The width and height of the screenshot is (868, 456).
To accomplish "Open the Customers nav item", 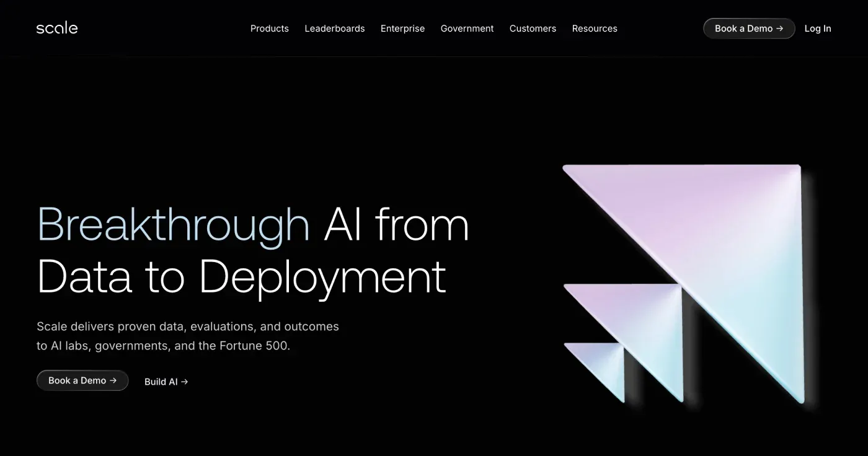I will [x=533, y=28].
